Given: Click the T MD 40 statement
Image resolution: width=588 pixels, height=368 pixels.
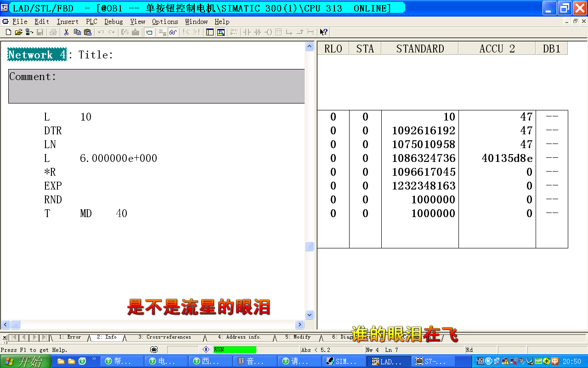Looking at the screenshot, I should pos(85,213).
